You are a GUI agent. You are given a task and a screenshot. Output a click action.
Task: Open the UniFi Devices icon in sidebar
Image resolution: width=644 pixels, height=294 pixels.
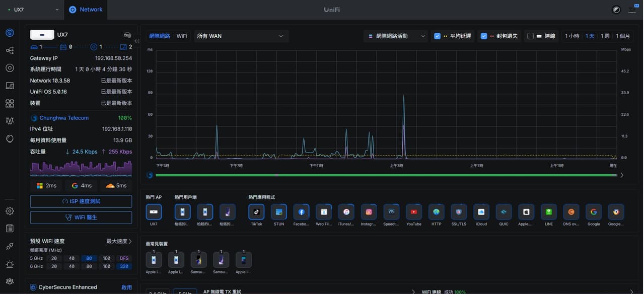tap(10, 68)
